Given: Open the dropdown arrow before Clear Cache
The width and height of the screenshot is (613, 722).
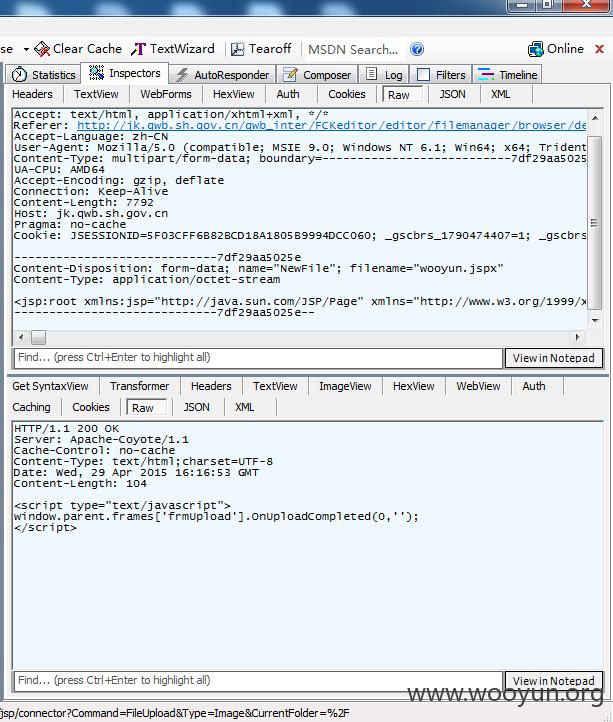Looking at the screenshot, I should pyautogui.click(x=26, y=49).
